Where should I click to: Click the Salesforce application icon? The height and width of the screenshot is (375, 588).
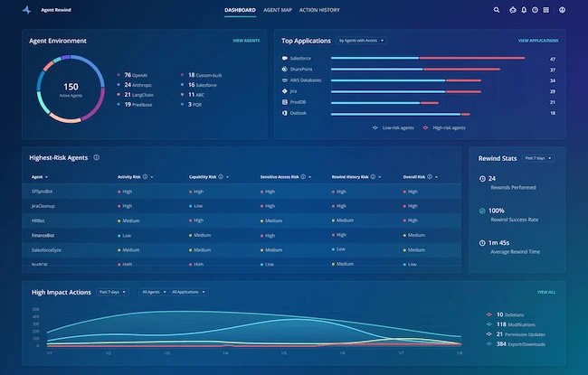[285, 58]
